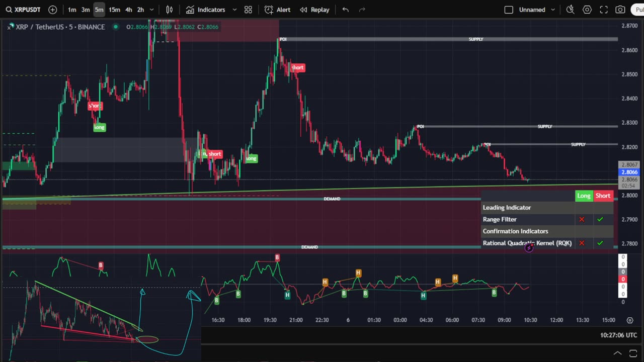Click the 02:54 candle countdown label
This screenshot has width=644, height=362.
[628, 186]
